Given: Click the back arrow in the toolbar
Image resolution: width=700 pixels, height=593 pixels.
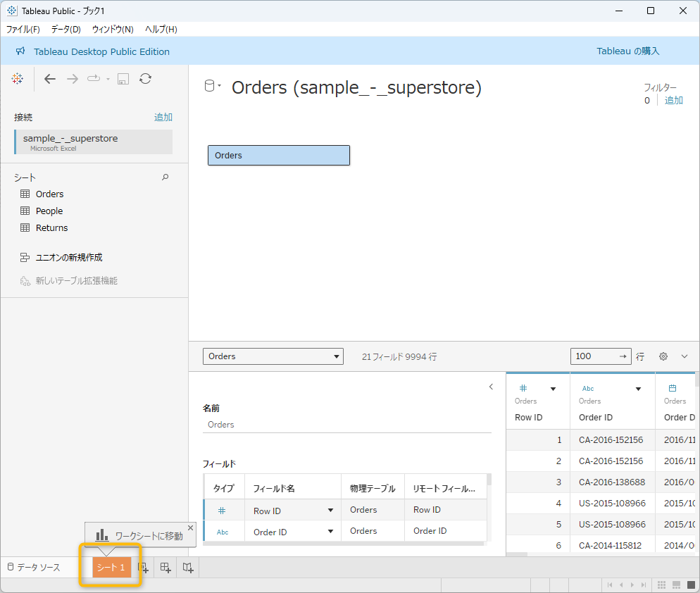Looking at the screenshot, I should click(50, 79).
